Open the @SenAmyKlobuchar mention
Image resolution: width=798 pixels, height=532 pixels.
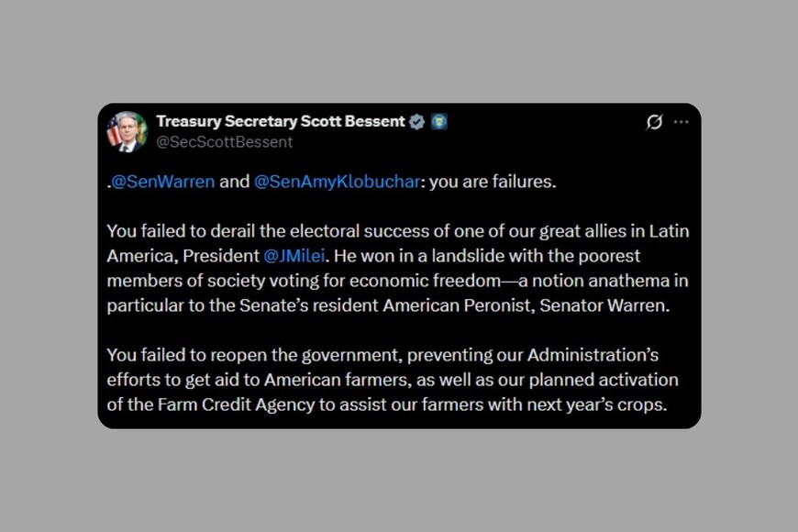337,182
